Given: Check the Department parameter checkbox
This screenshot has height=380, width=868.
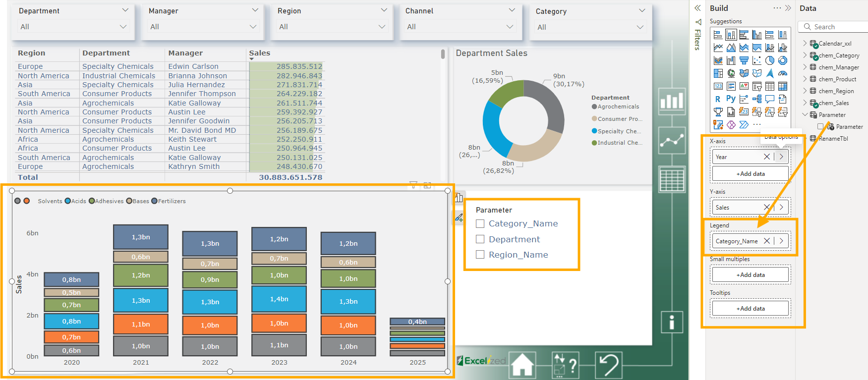Looking at the screenshot, I should pos(480,239).
